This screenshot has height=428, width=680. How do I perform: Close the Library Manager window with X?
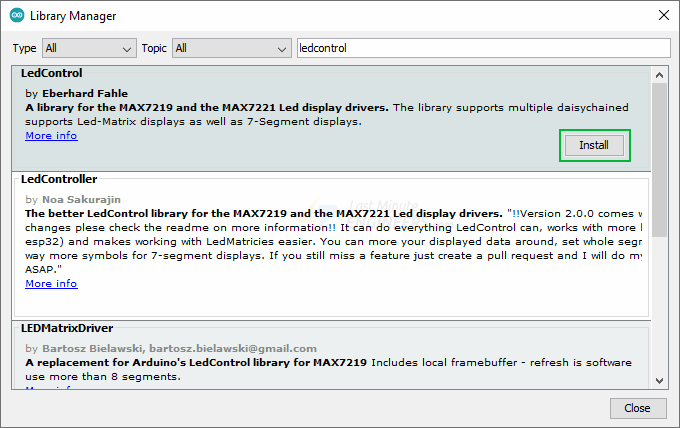[x=664, y=16]
